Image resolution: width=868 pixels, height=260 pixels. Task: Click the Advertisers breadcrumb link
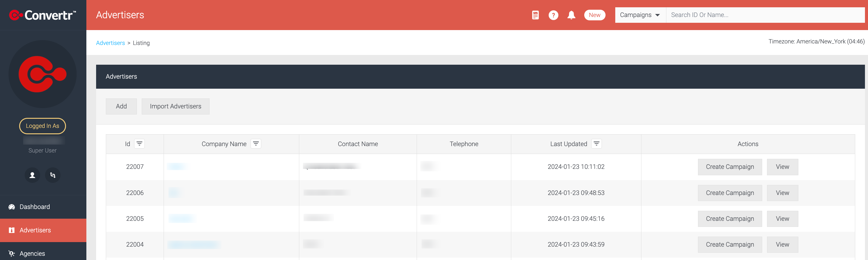pos(110,43)
